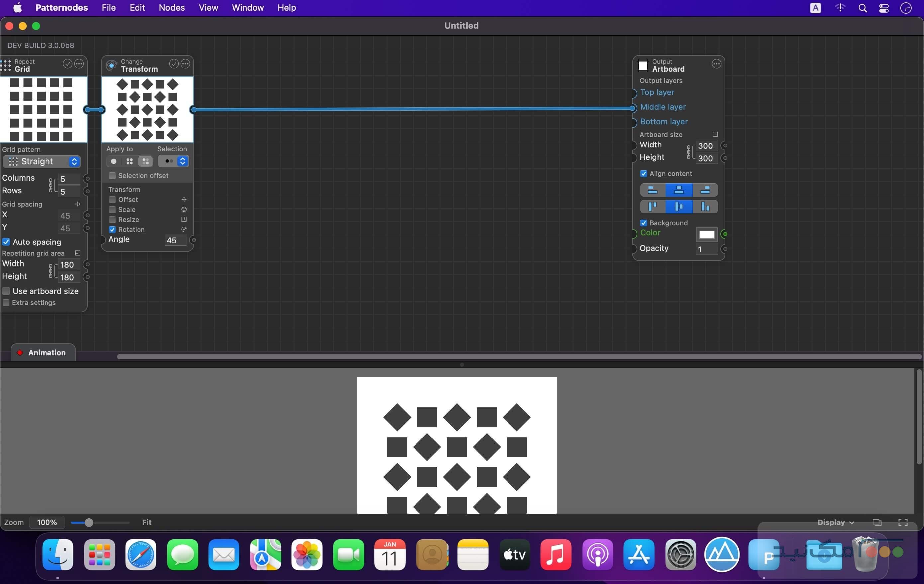Image resolution: width=924 pixels, height=584 pixels.
Task: Expand the Display menu in preview bar
Action: [835, 522]
